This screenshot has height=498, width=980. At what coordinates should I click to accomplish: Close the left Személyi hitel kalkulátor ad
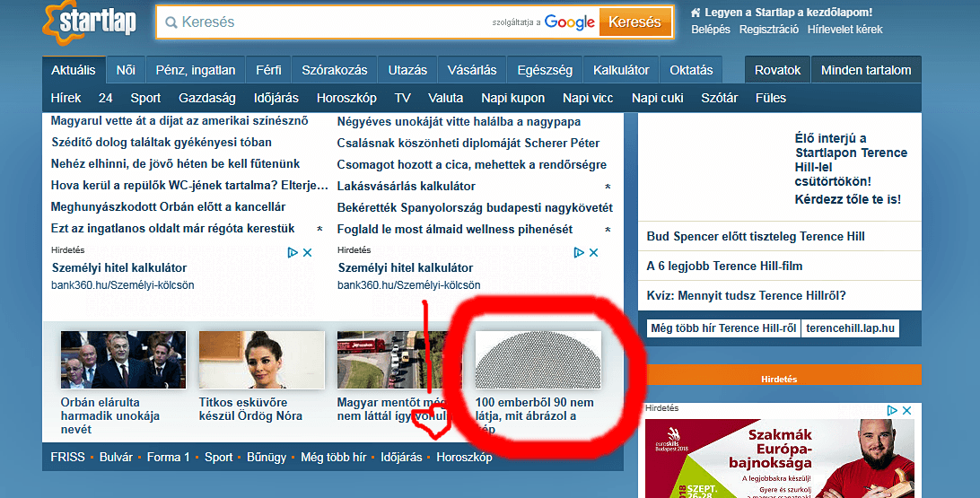click(x=307, y=253)
